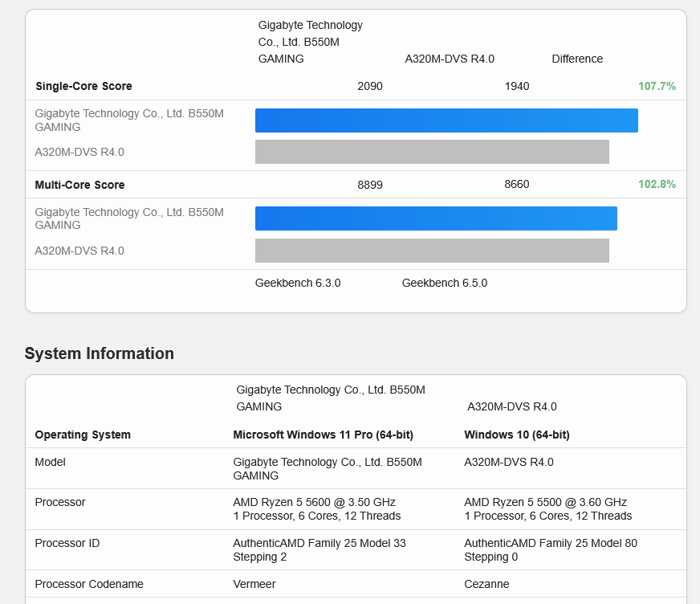Click the gray Multi-Core A320M-DVS bar
This screenshot has height=604, width=700.
click(432, 251)
